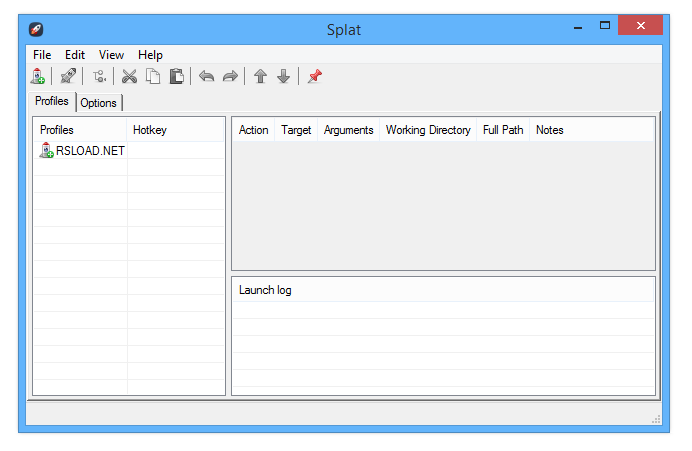Image resolution: width=692 pixels, height=451 pixels.
Task: Switch to the Profiles tab
Action: pos(52,101)
